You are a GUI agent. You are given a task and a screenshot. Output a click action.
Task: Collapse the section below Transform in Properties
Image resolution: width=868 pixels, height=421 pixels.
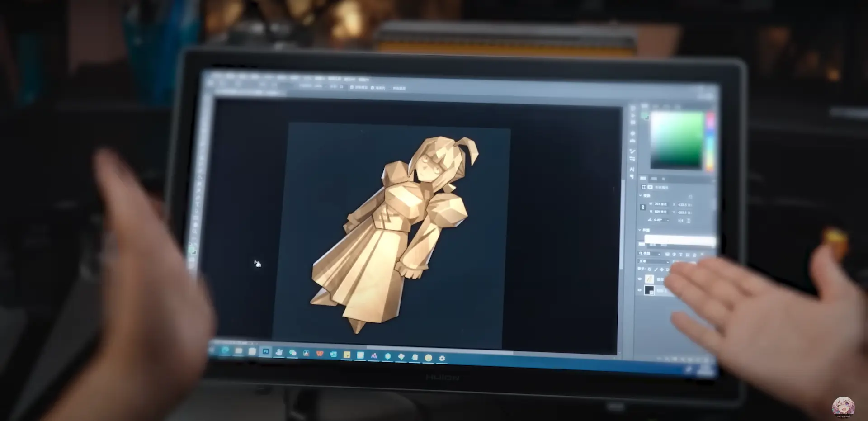tap(640, 230)
